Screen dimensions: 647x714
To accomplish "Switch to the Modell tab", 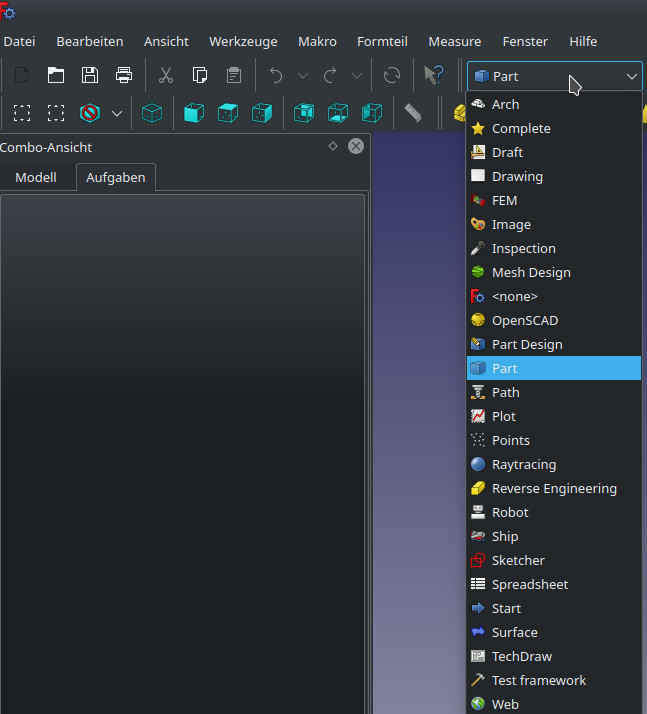I will (x=36, y=178).
